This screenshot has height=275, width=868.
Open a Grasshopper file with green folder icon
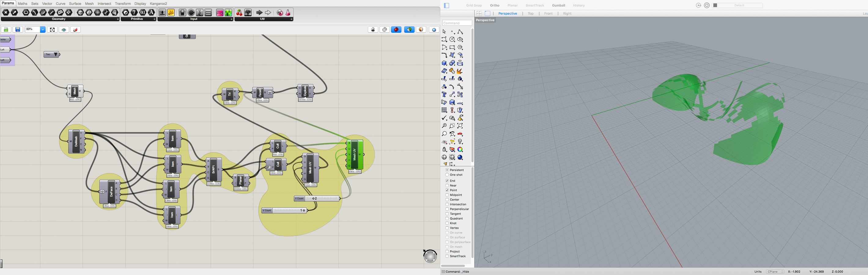tap(6, 30)
